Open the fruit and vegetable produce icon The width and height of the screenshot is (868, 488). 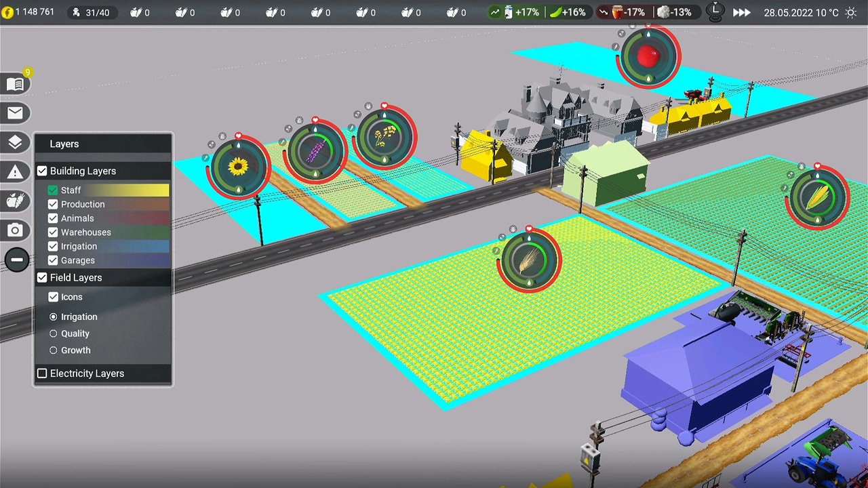tap(15, 201)
